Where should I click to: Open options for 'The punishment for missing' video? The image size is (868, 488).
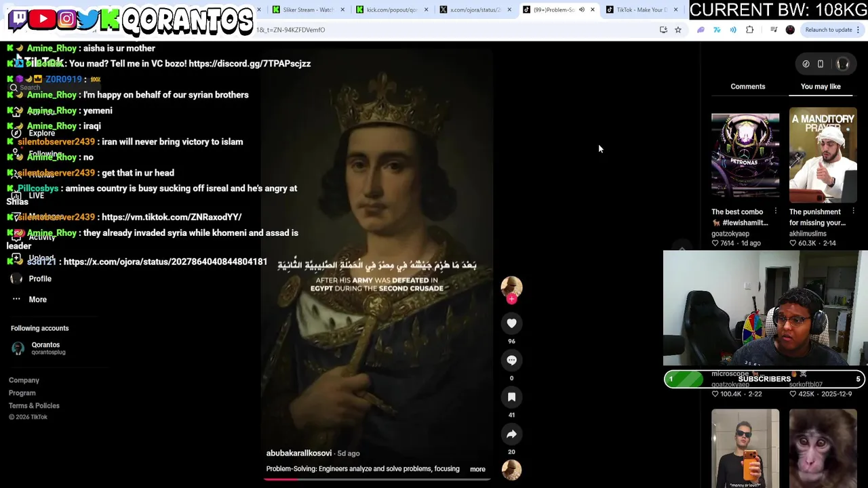(x=853, y=211)
